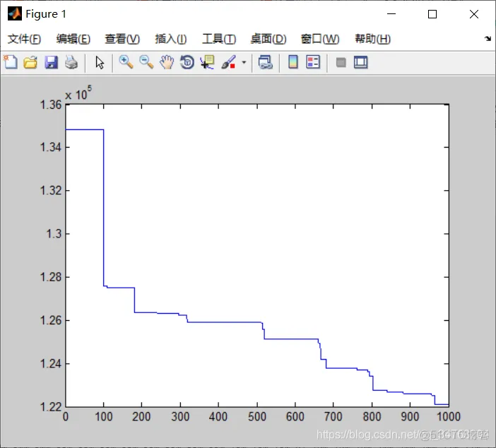
Task: Click the Link Plot icon
Action: point(266,62)
